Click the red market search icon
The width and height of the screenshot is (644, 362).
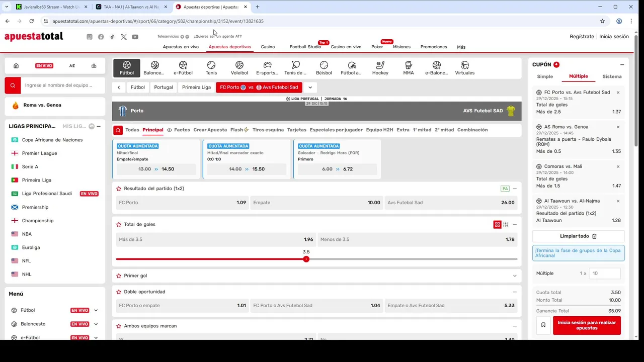118,130
